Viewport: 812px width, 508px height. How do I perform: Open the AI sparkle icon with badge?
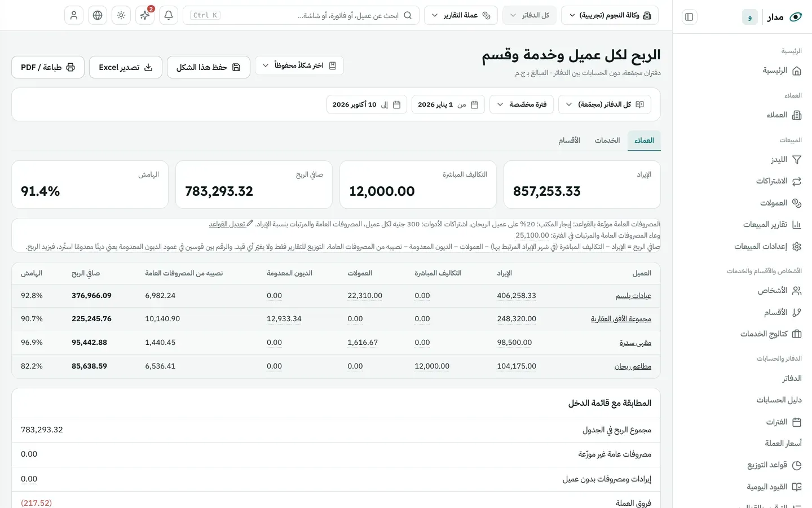point(145,15)
